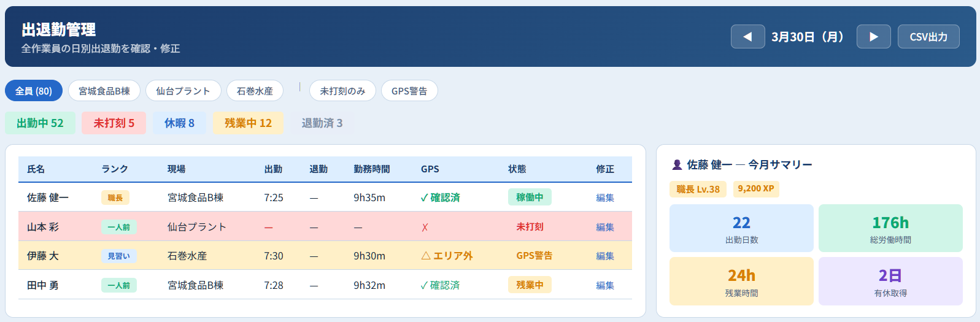The width and height of the screenshot is (980, 322).
Task: Show the 未打刻 5 status group
Action: click(114, 123)
